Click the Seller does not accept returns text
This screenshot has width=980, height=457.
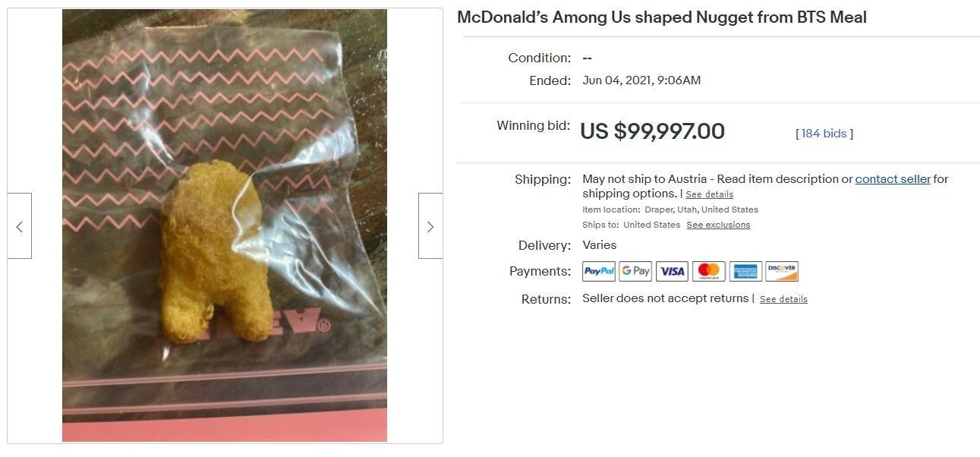click(x=665, y=298)
